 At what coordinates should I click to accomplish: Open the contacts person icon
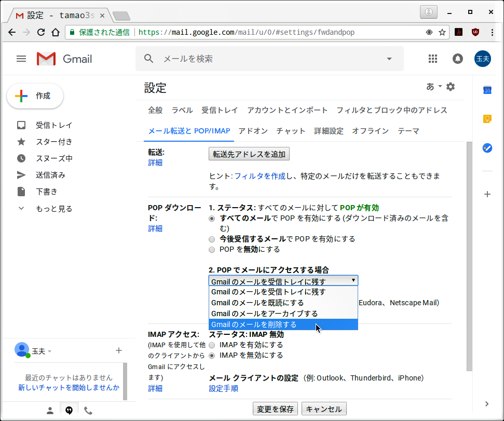point(50,411)
